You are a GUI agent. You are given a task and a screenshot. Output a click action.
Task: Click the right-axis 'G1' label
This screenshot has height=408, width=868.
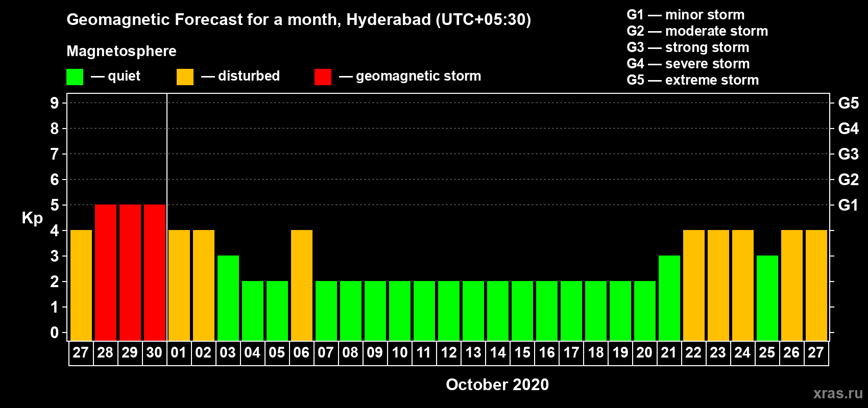(x=849, y=205)
